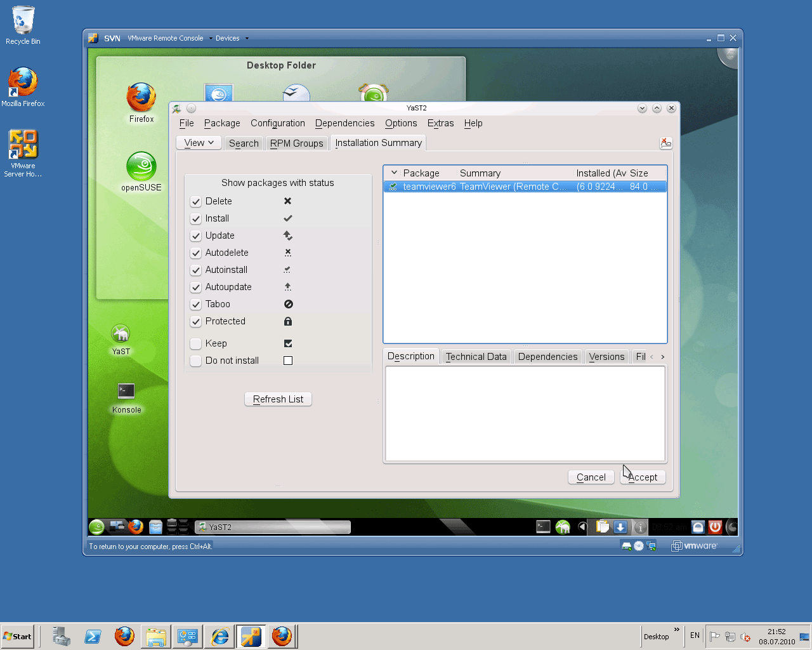This screenshot has height=650, width=812.
Task: Open Konsole desktop icon
Action: [x=126, y=391]
